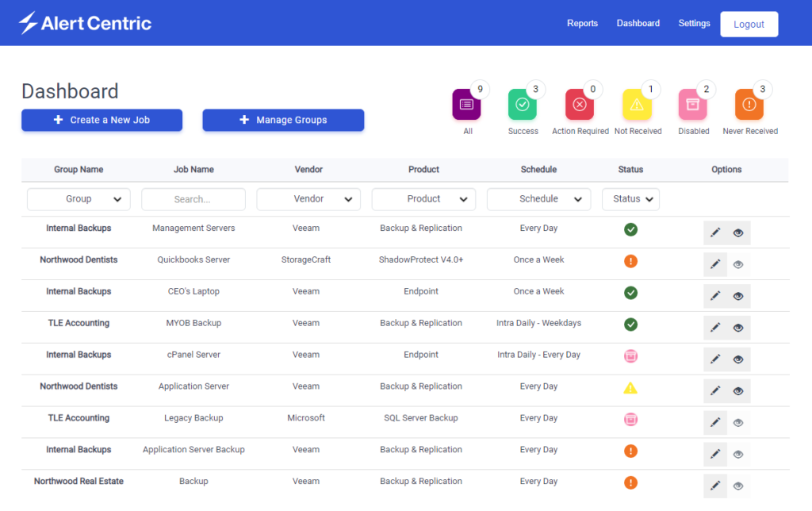
Task: Click the All status icon showing 9 jobs
Action: (x=467, y=104)
